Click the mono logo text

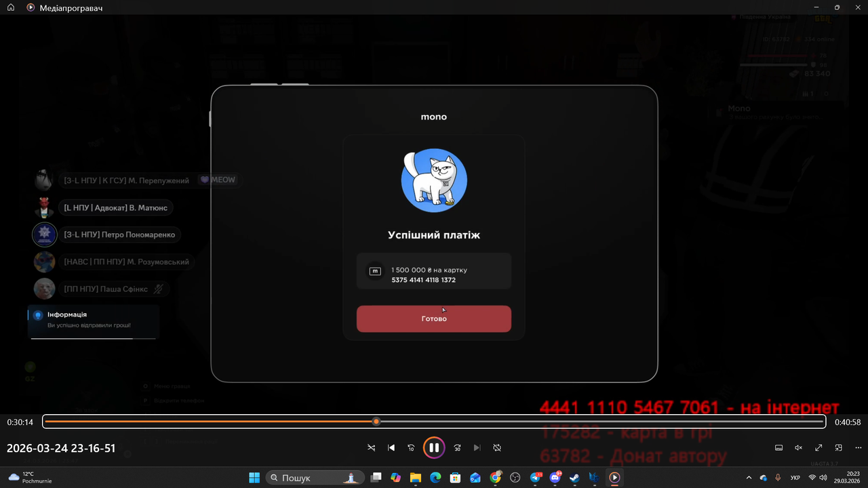point(434,117)
